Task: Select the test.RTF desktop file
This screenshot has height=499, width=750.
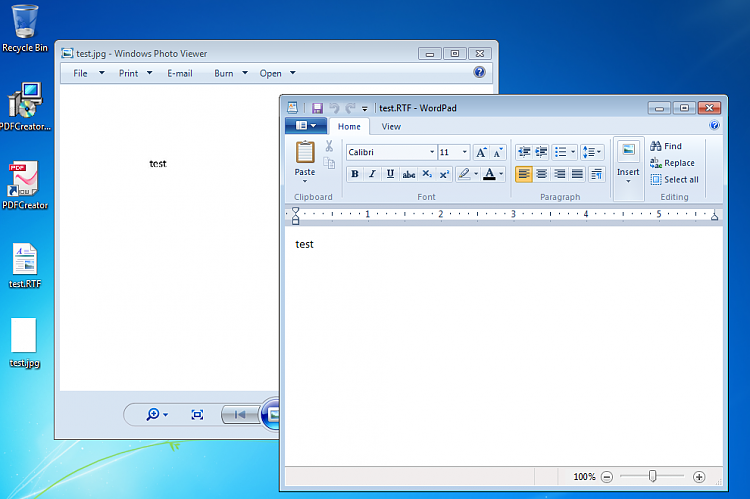Action: pos(25,266)
